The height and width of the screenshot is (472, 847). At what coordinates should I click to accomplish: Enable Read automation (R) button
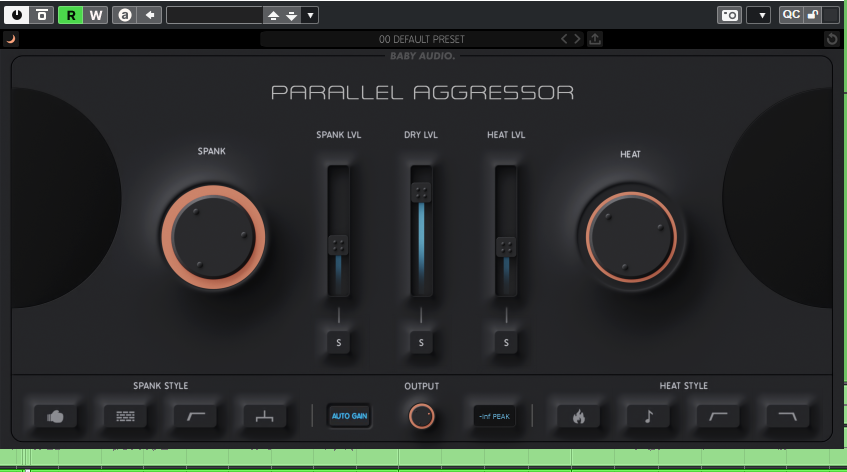tap(71, 15)
